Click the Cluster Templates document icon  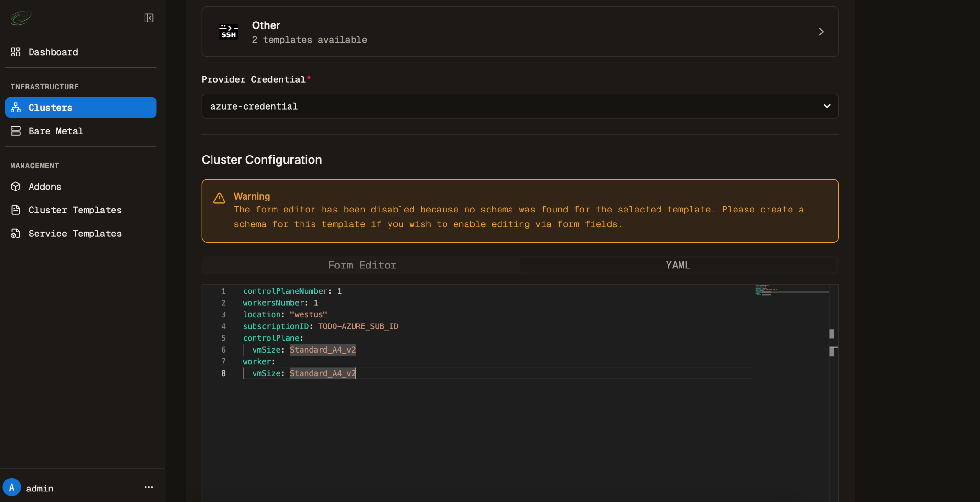coord(16,210)
